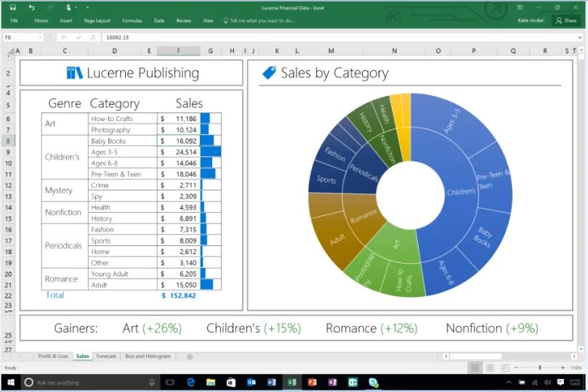This screenshot has height=392, width=588.
Task: Open the File menu
Action: pos(15,20)
